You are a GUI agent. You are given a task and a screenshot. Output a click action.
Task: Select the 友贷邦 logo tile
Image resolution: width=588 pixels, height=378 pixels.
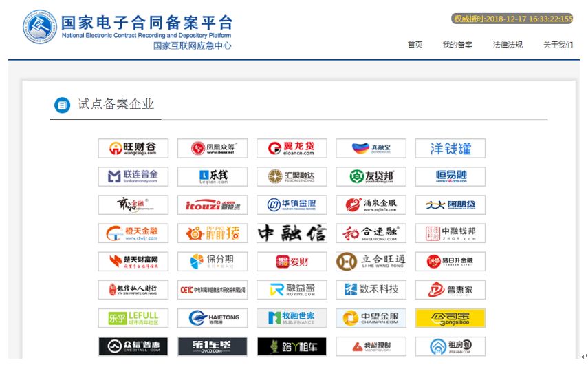[371, 176]
